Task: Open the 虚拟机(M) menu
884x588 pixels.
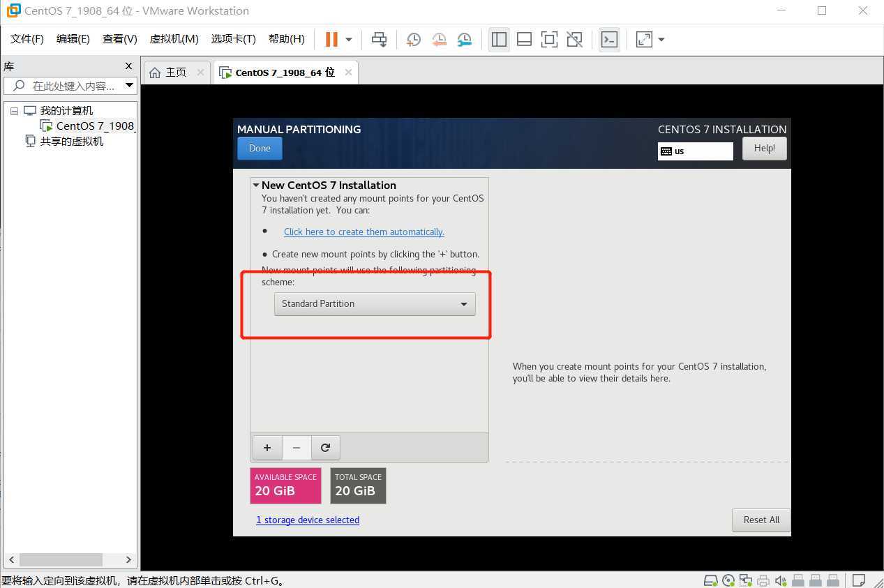Action: pos(174,39)
